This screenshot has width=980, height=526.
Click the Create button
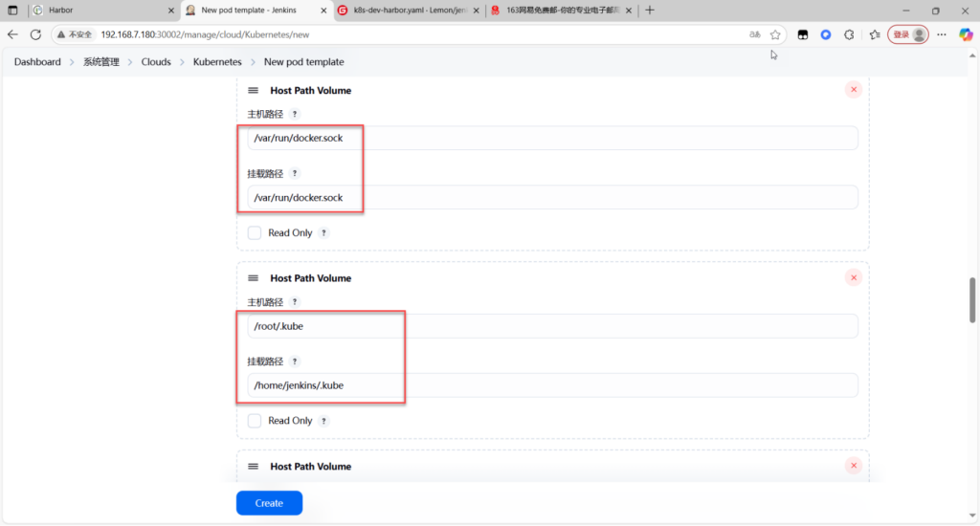(269, 503)
